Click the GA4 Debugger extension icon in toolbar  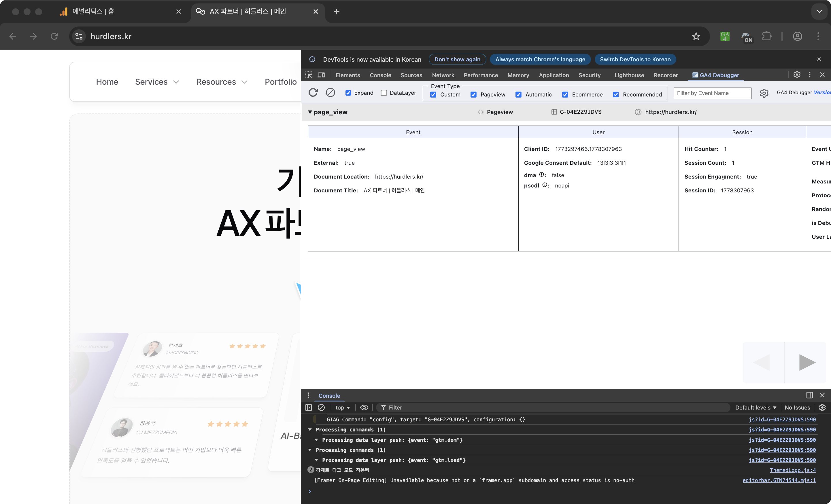click(x=725, y=36)
